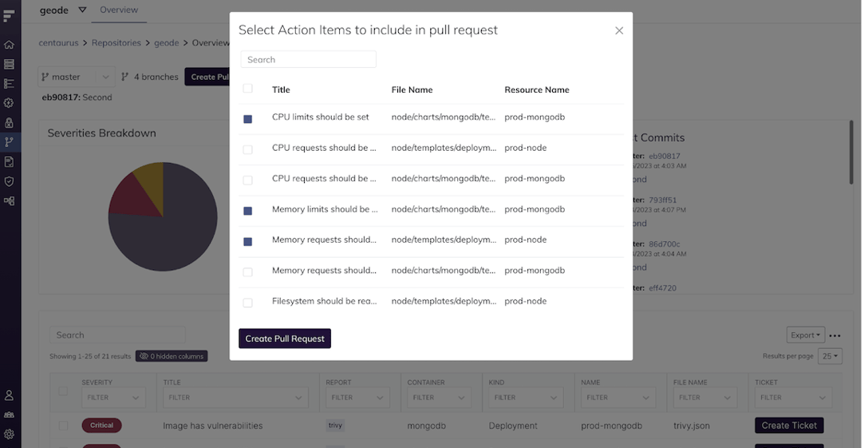Open the Export dropdown button
This screenshot has width=868, height=448.
tap(806, 335)
